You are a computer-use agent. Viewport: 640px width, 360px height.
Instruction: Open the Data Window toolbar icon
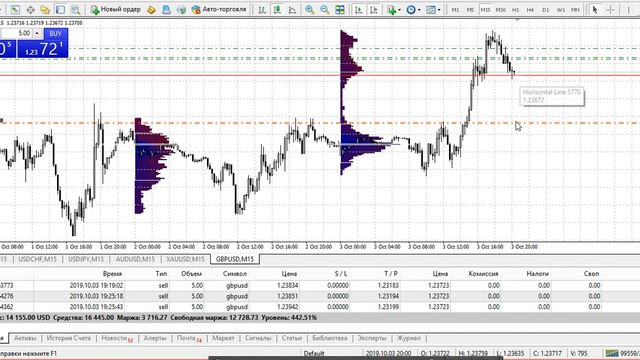click(30, 9)
